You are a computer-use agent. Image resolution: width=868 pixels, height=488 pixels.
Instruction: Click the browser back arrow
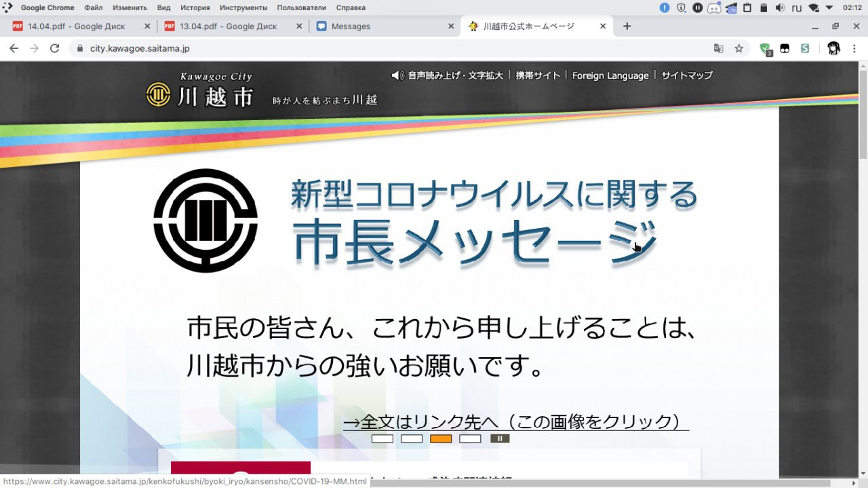pos(14,49)
